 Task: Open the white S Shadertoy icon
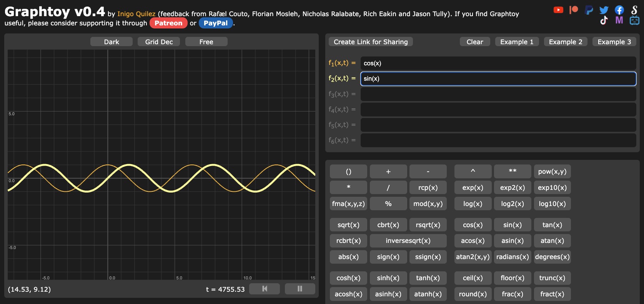point(634,10)
